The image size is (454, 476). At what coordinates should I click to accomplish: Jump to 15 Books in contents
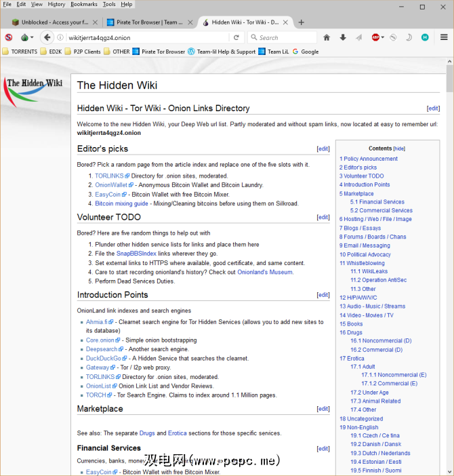tap(351, 324)
